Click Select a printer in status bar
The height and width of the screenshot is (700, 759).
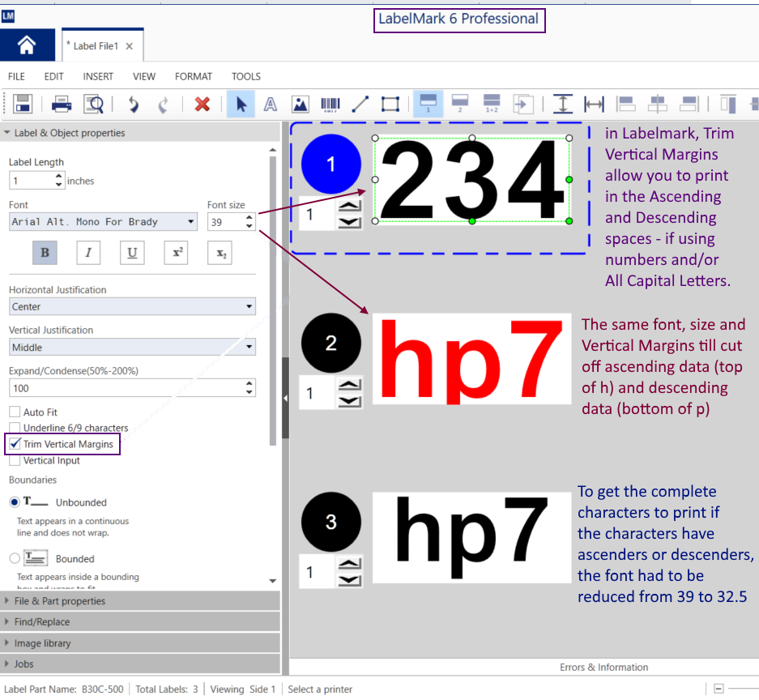[320, 689]
